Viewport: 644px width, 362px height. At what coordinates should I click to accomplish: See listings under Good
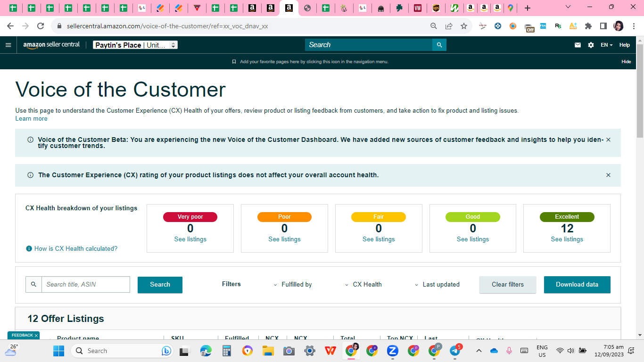tap(473, 239)
